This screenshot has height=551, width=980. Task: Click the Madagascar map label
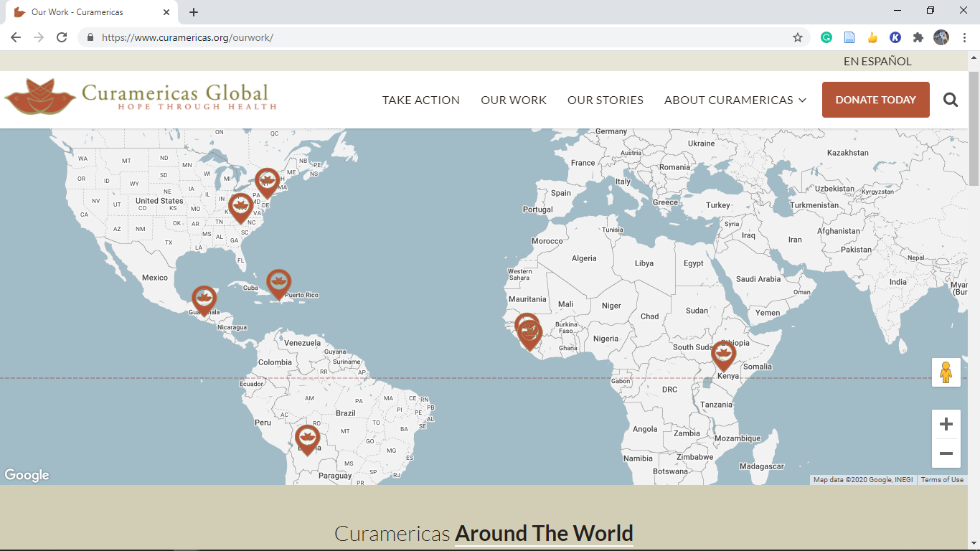click(762, 466)
